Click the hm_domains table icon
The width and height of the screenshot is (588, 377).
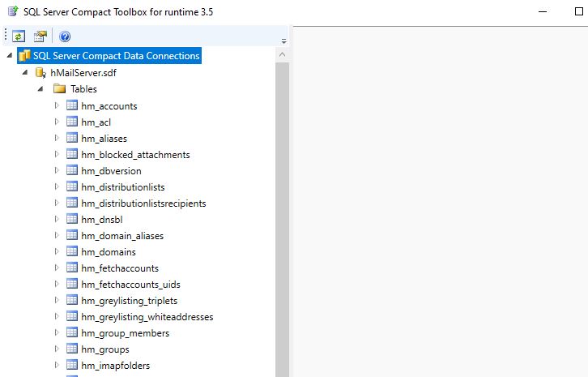pos(72,251)
